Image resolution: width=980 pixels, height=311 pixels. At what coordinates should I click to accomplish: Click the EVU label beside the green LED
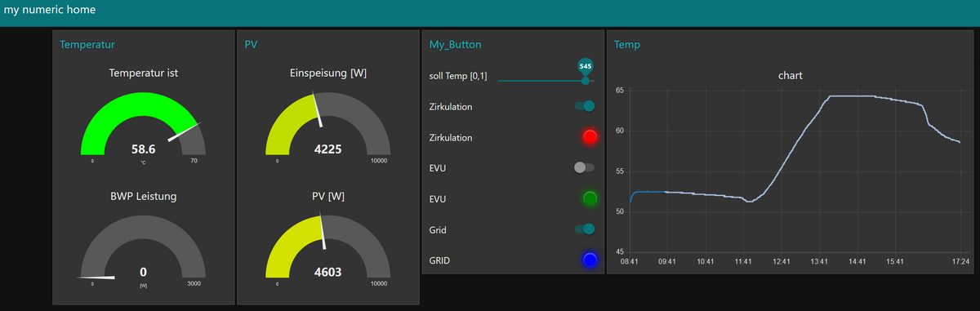click(x=438, y=199)
